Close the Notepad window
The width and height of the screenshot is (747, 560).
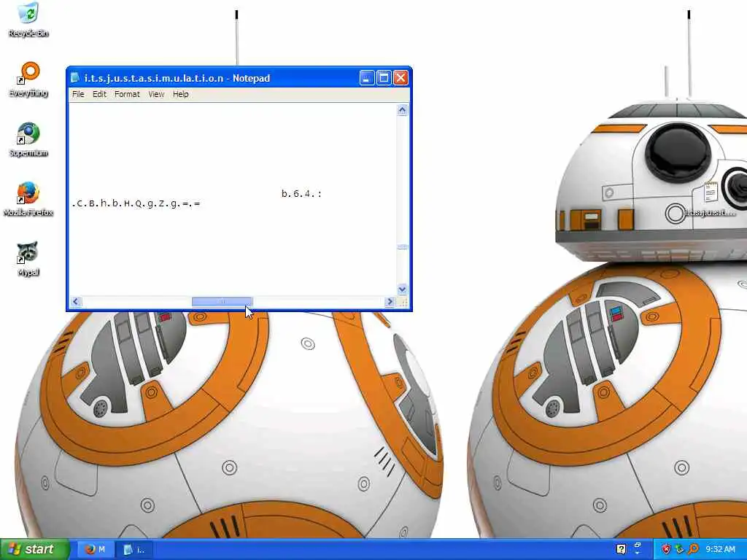click(400, 77)
